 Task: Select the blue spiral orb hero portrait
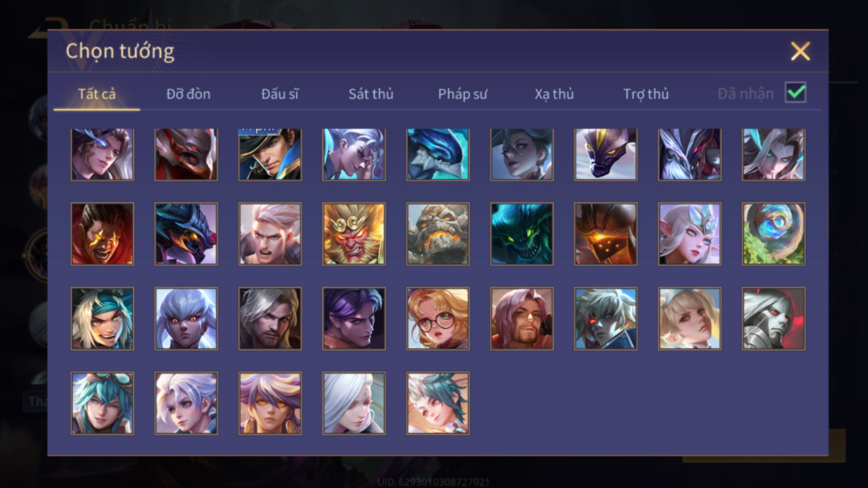773,233
